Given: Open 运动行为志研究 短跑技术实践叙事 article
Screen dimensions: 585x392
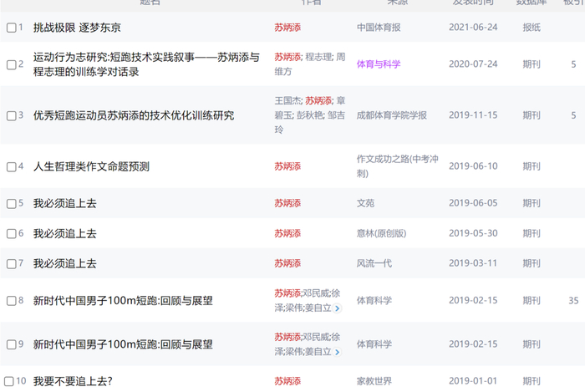Looking at the screenshot, I should pos(146,64).
